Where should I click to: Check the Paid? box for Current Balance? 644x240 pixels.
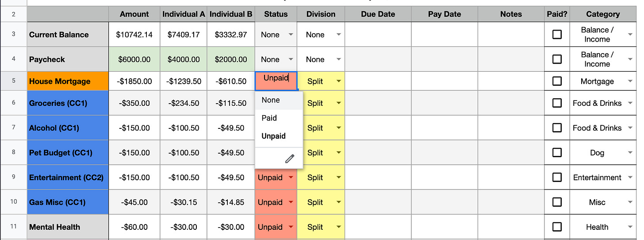[557, 34]
